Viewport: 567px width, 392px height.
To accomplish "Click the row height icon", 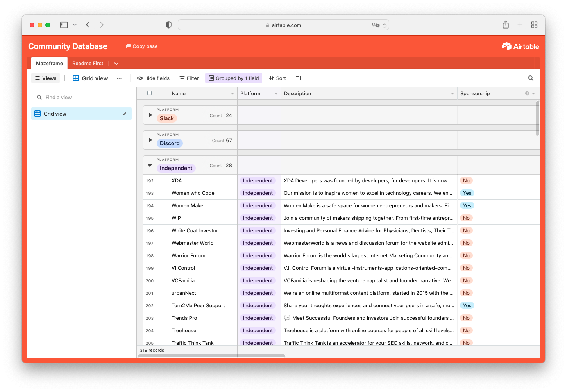I will pyautogui.click(x=299, y=78).
